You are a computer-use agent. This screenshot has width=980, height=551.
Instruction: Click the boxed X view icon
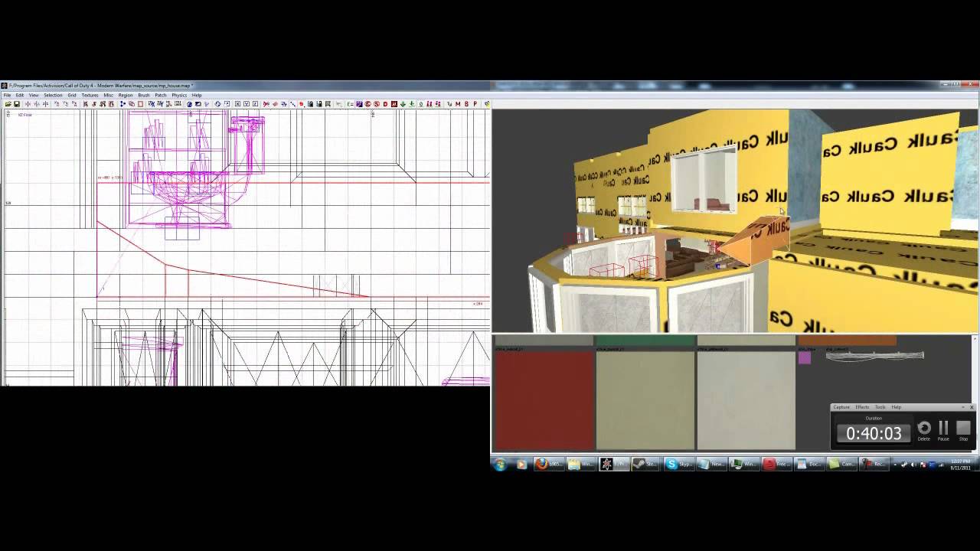pyautogui.click(x=237, y=104)
